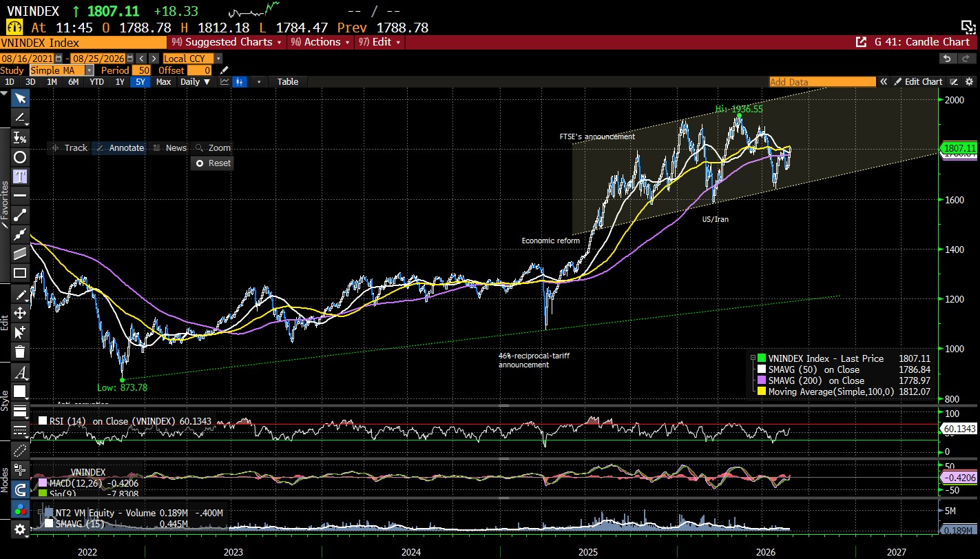Open the Edit dropdown menu
Viewport: 980px width, 559px height.
pos(380,42)
